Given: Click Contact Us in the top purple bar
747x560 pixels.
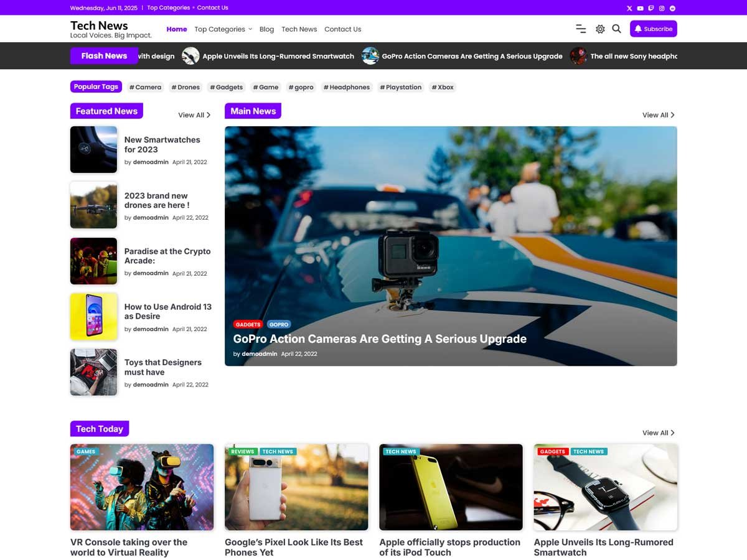Looking at the screenshot, I should click(212, 7).
